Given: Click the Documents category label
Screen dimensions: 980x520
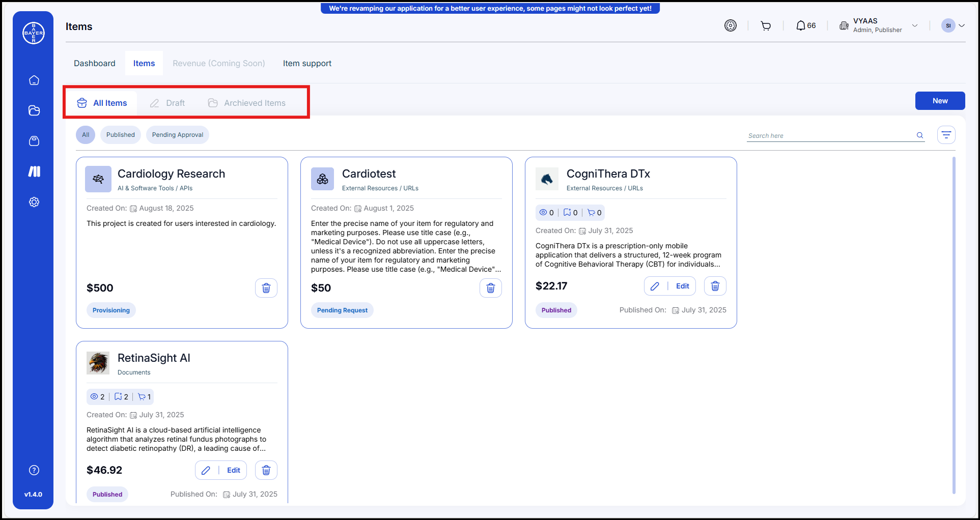Looking at the screenshot, I should [134, 372].
